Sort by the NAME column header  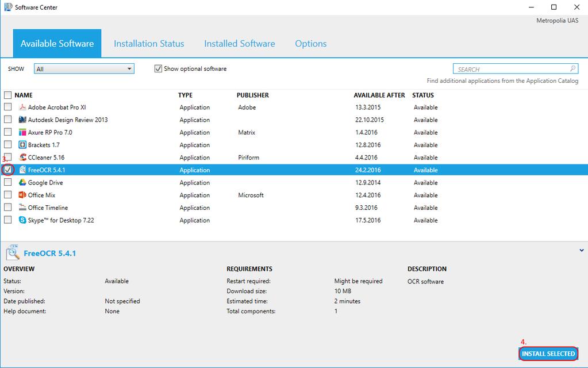pyautogui.click(x=24, y=95)
